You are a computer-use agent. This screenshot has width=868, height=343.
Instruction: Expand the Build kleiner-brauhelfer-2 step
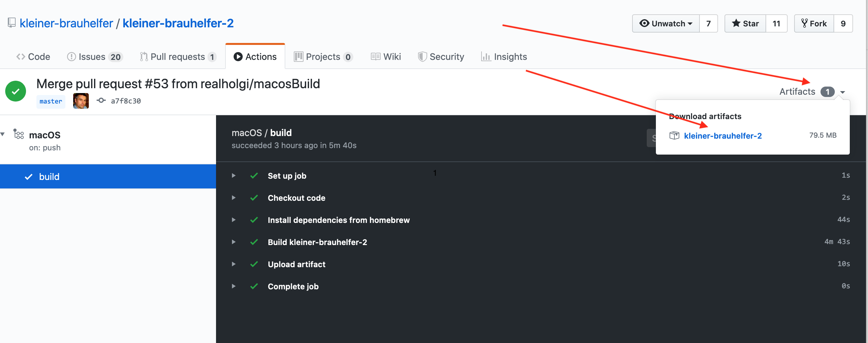click(x=234, y=242)
